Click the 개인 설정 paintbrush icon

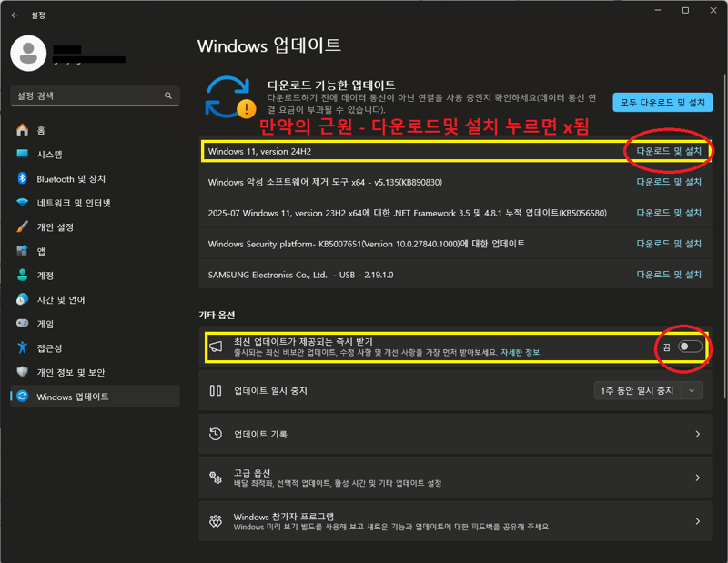pos(22,226)
